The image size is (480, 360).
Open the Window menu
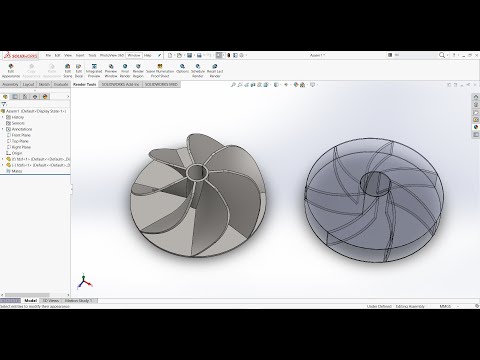(134, 55)
